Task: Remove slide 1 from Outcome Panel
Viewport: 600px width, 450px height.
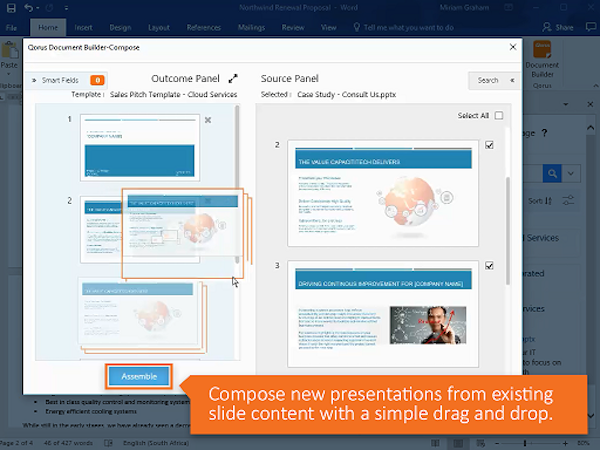Action: pos(208,120)
